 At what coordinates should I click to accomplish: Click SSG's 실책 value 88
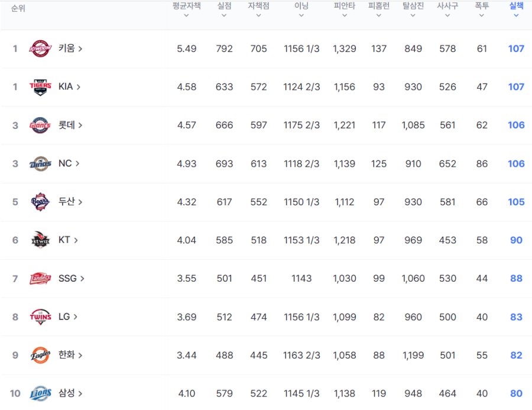click(516, 279)
